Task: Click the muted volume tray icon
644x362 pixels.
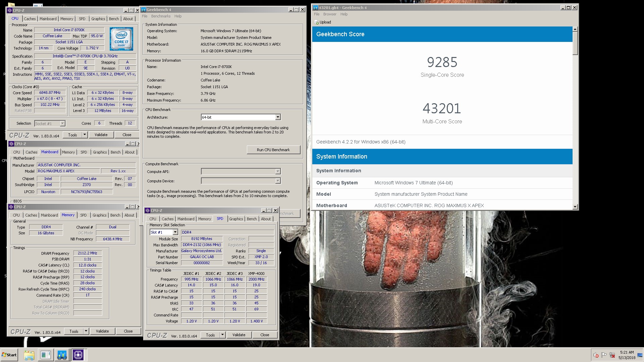Action: [x=596, y=355]
